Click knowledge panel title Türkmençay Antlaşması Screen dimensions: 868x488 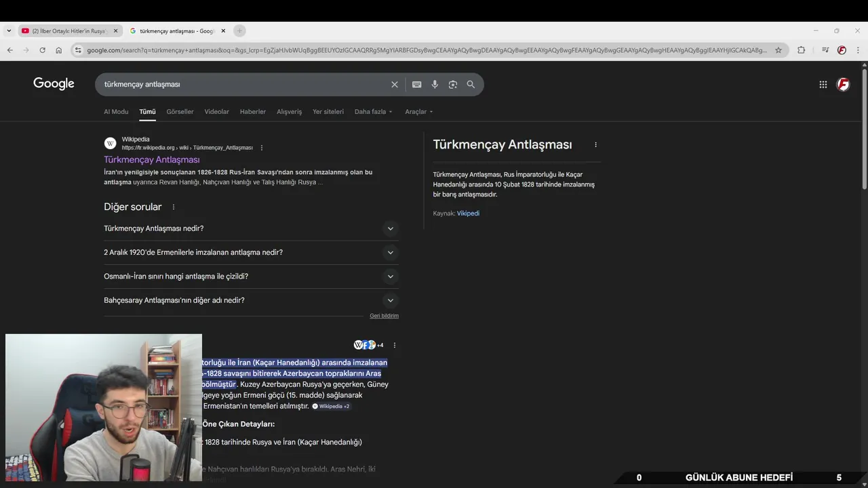[502, 145]
